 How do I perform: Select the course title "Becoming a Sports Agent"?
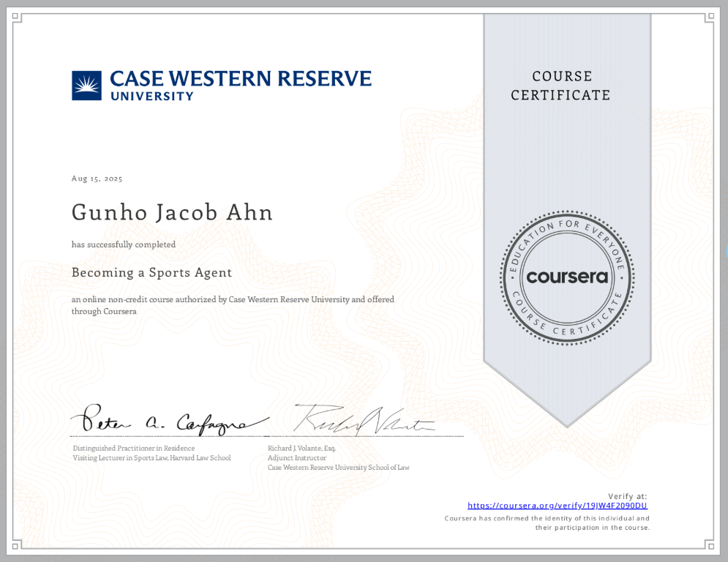point(151,273)
